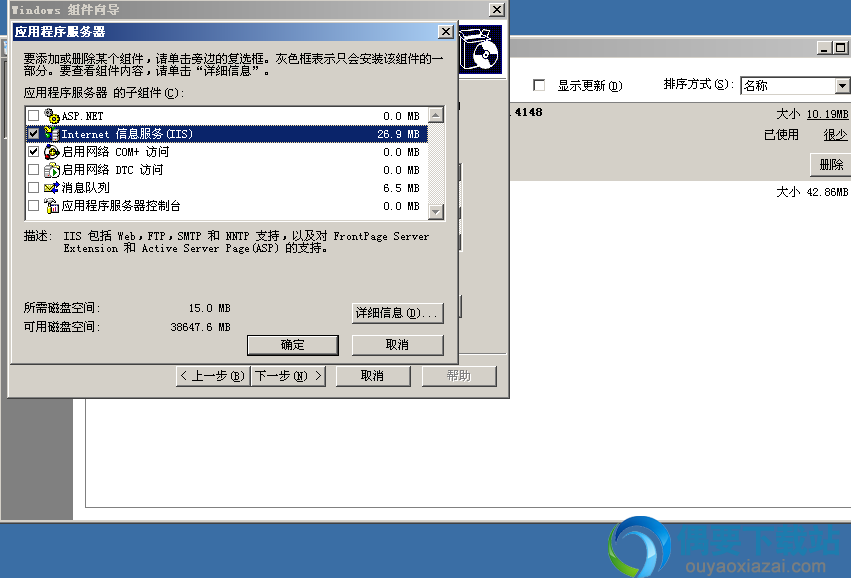Close the 应用程序服务器 dialog
The height and width of the screenshot is (578, 851).
[x=446, y=31]
